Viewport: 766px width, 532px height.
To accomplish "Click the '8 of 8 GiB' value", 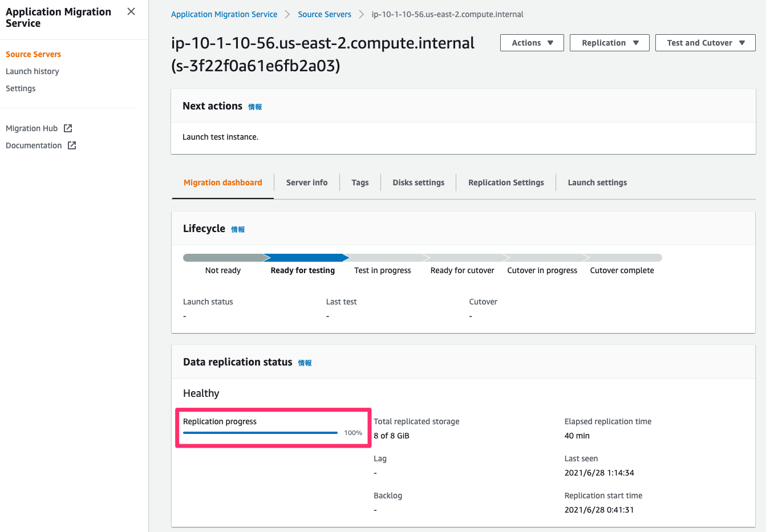I will tap(392, 436).
